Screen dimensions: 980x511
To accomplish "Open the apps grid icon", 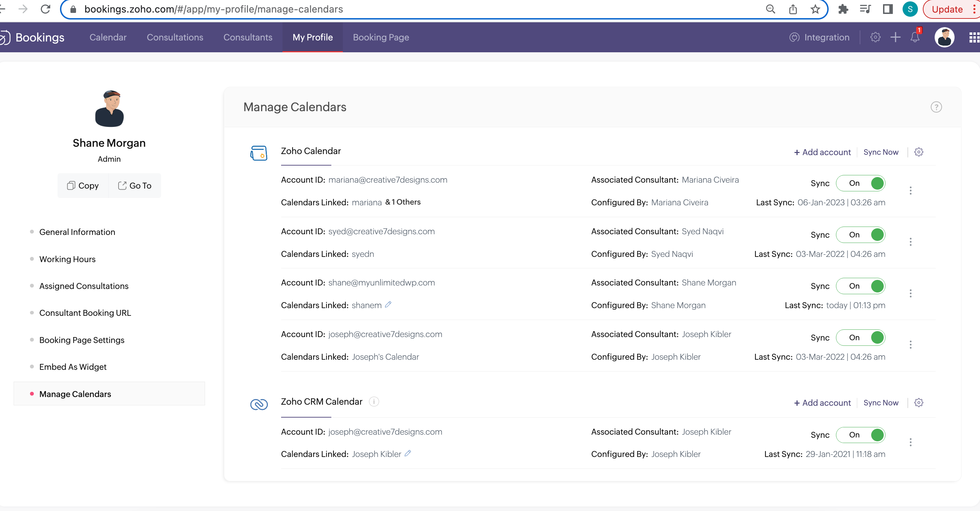I will 974,37.
